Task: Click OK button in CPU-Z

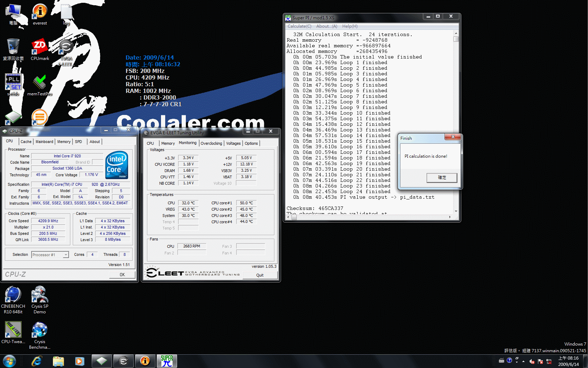Action: 122,275
